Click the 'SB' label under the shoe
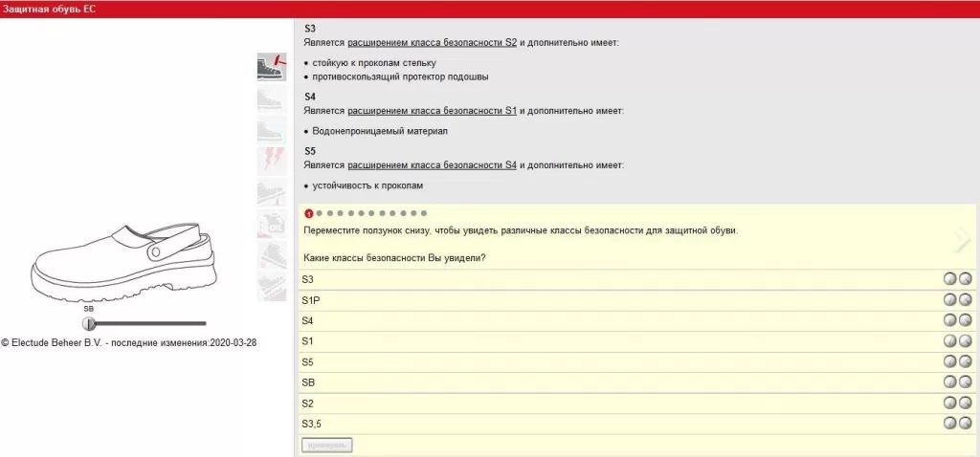The width and height of the screenshot is (980, 457). pyautogui.click(x=88, y=309)
